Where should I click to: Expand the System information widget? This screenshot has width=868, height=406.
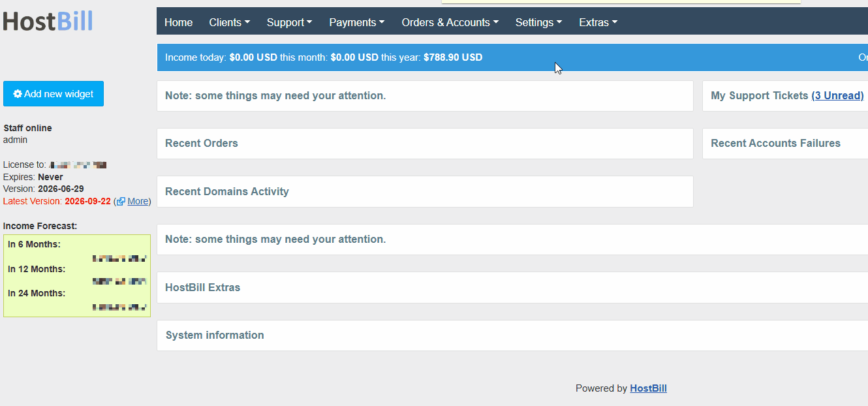512,336
